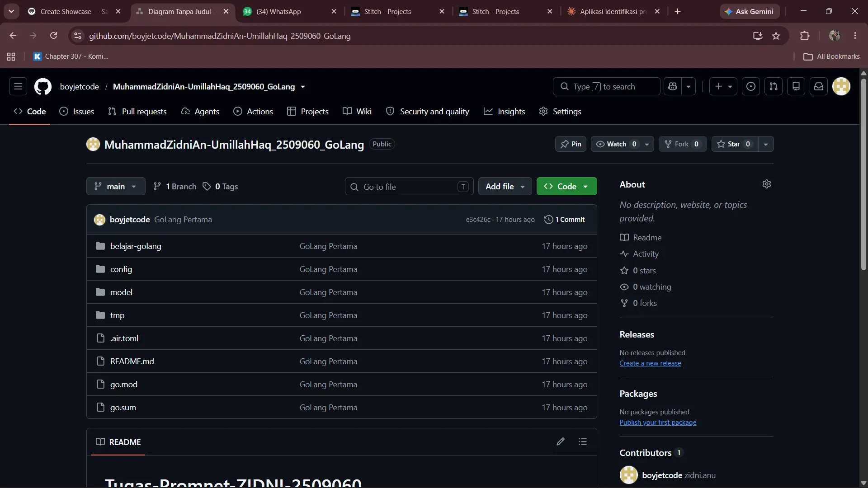Open Chrome apps grid in bookmarks bar
868x488 pixels.
tap(11, 56)
